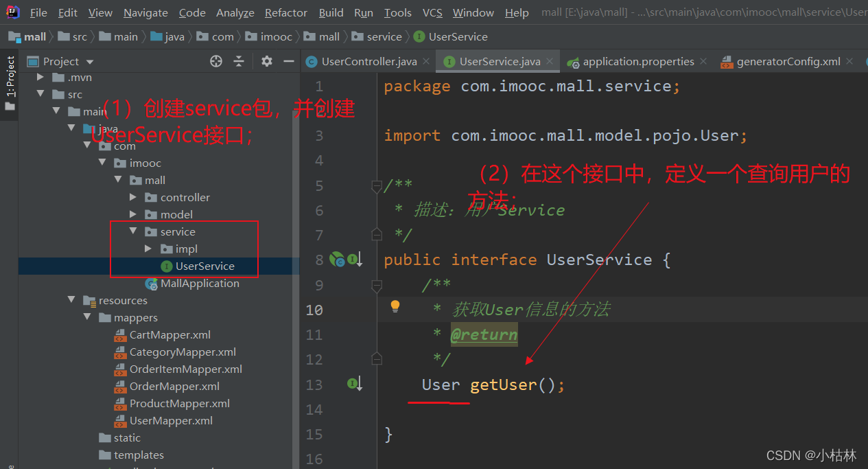The width and height of the screenshot is (868, 469).
Task: Click the Spring bean gutter icon on line 8
Action: coord(337,260)
